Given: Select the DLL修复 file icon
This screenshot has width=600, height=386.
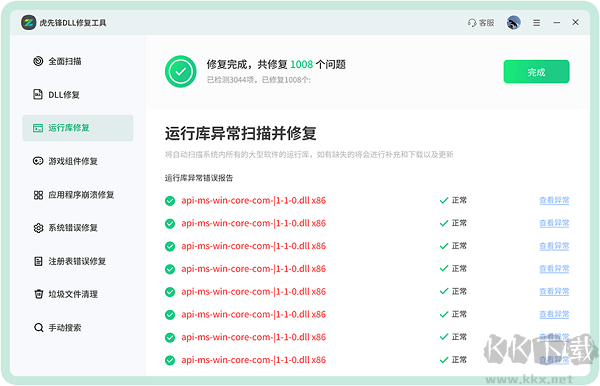Looking at the screenshot, I should (x=38, y=94).
